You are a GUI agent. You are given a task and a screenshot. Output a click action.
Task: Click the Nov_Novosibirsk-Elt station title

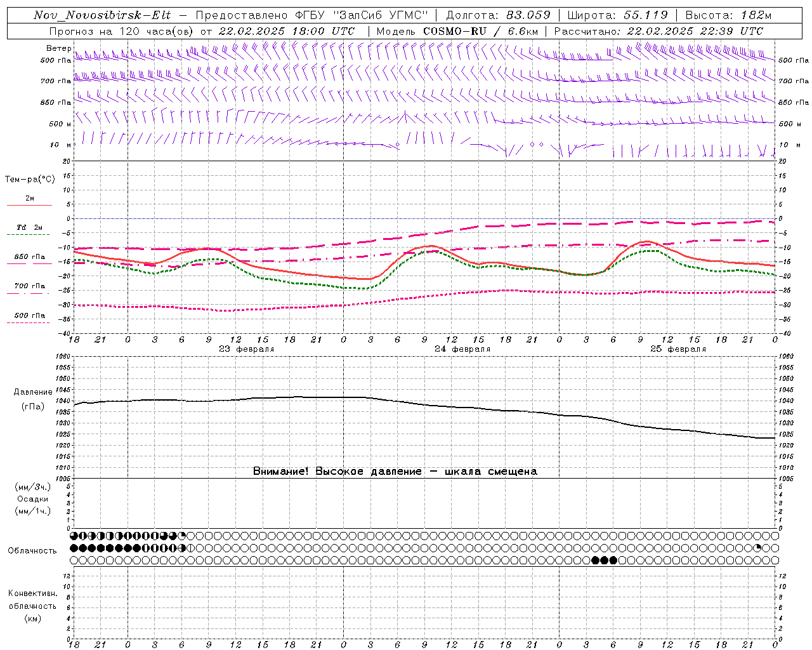tap(102, 15)
